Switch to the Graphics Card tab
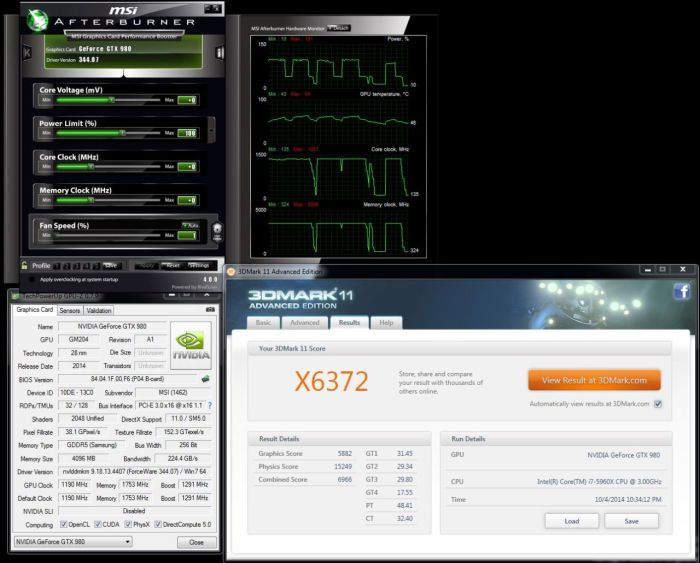Screen dimensions: 700x563 (x=34, y=309)
